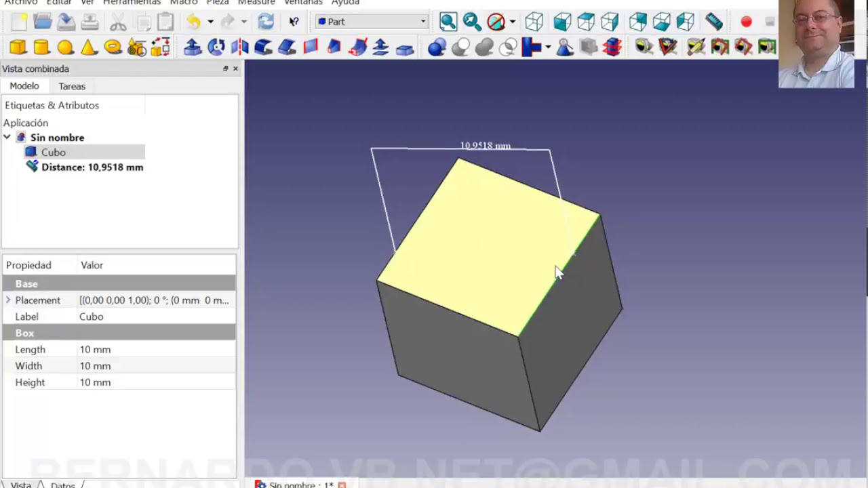
Task: Fit all content in view
Action: tap(448, 22)
